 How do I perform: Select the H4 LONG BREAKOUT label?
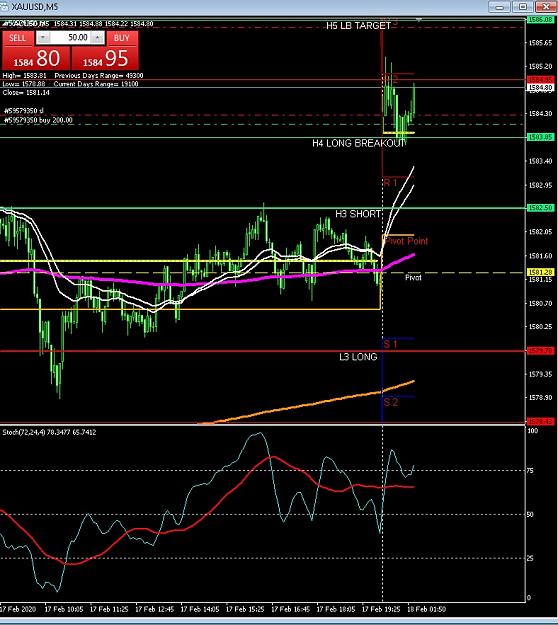pyautogui.click(x=358, y=143)
